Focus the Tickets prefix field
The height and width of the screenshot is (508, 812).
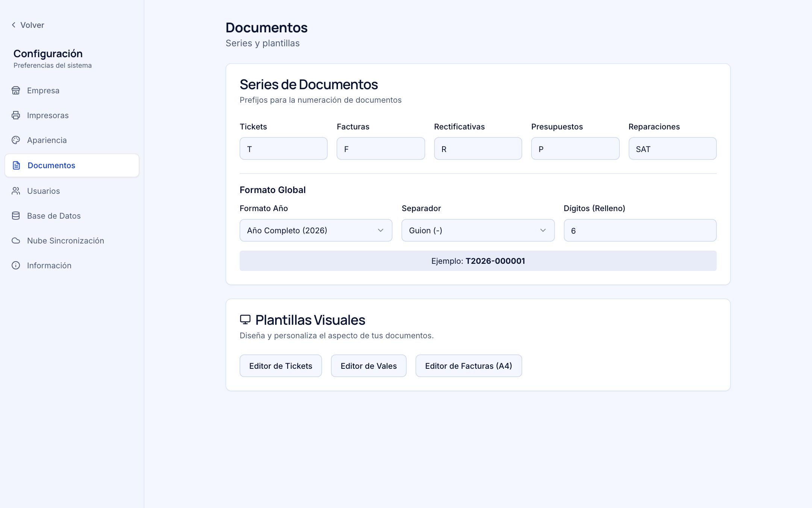283,149
